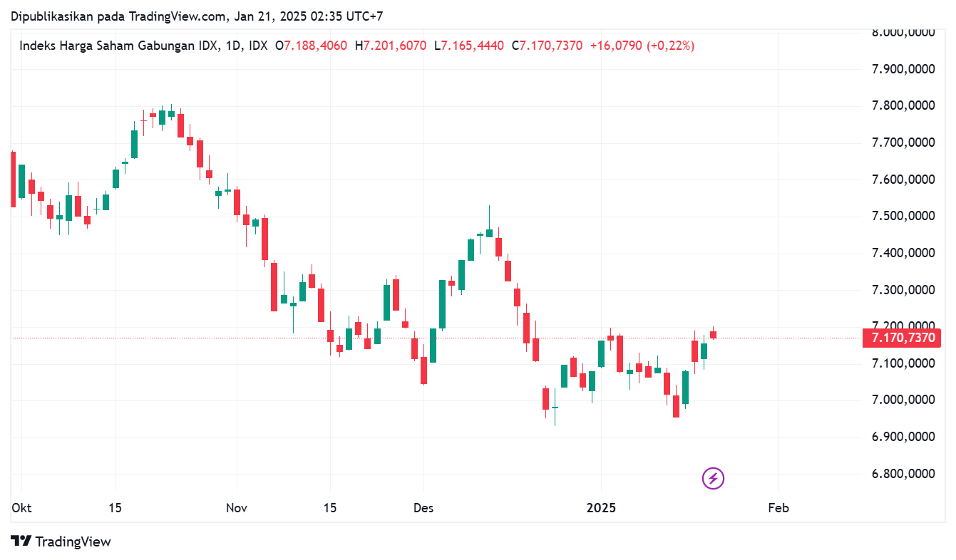Click the Indeks Harga Saham Gabungan IDX title

pos(118,46)
